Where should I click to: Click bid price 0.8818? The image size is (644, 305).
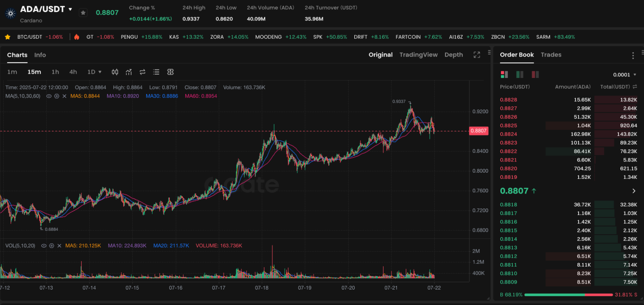[x=508, y=205]
